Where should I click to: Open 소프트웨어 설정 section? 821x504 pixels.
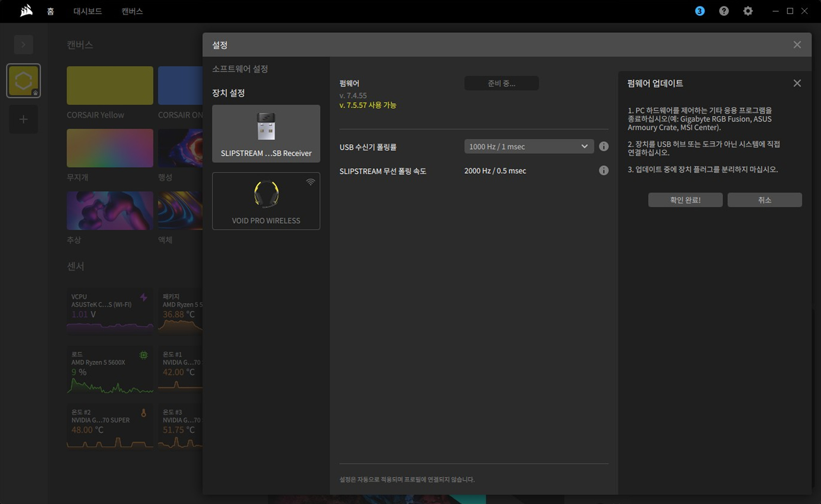(x=240, y=69)
